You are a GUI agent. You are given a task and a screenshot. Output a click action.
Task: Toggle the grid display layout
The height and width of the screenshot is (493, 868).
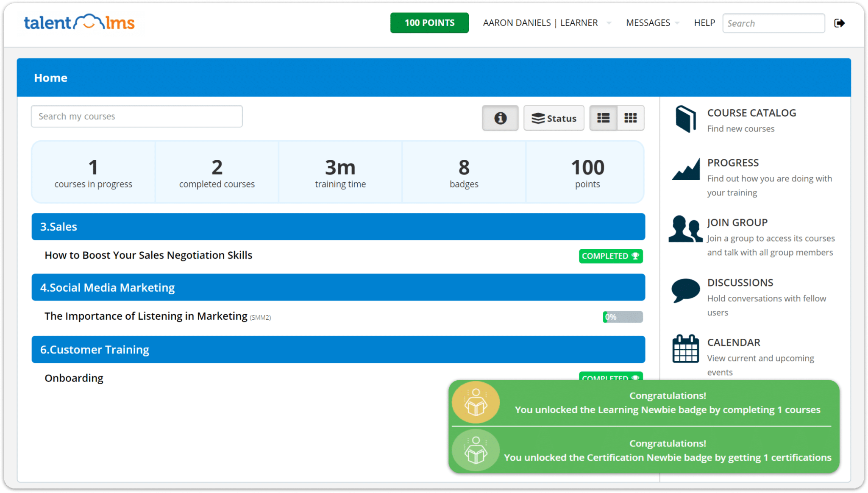click(x=630, y=117)
